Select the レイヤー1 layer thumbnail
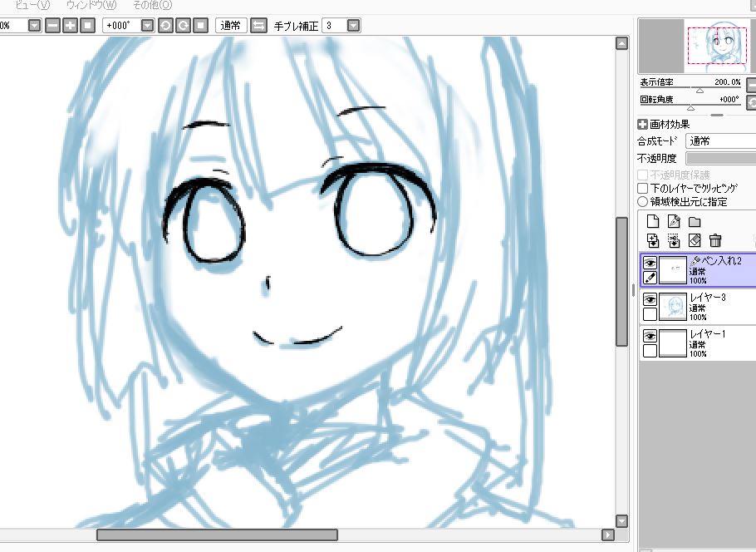 point(673,343)
